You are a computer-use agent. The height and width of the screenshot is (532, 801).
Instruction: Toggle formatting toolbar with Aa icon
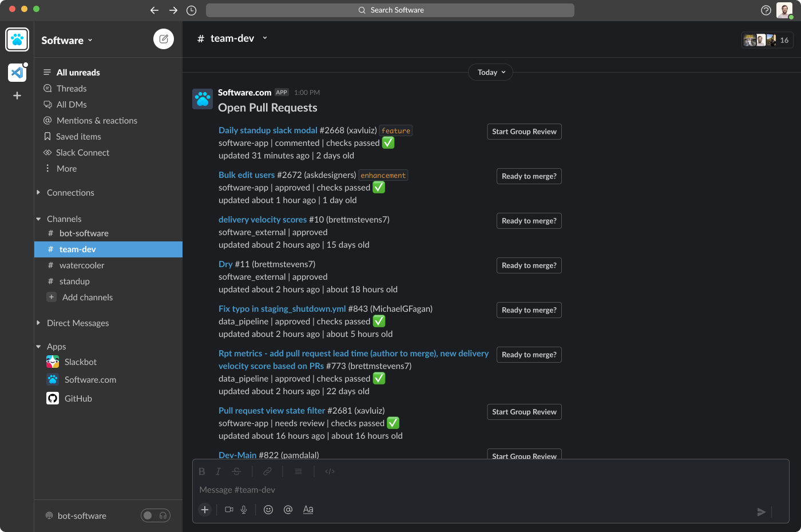point(308,510)
